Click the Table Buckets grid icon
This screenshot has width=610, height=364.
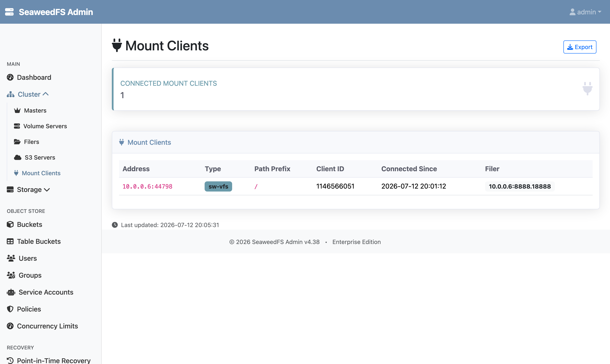[x=10, y=241]
